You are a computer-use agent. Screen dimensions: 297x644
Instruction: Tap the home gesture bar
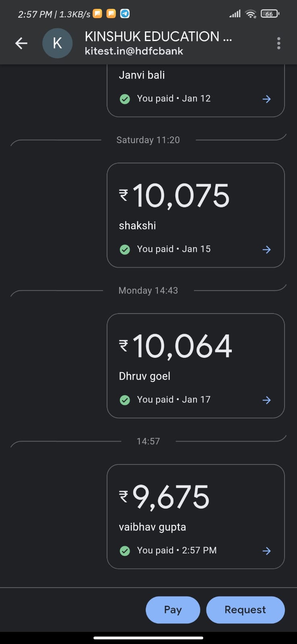click(x=148, y=638)
